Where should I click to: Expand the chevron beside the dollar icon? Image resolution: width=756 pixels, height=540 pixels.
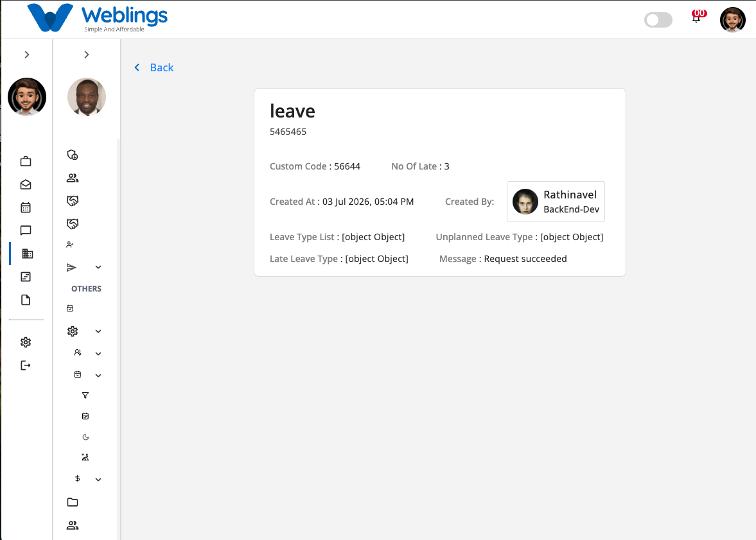point(98,479)
